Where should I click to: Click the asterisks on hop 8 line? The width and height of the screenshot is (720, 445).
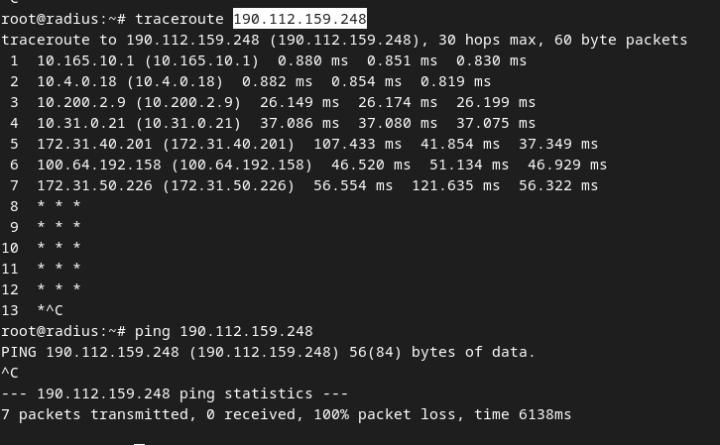[59, 205]
